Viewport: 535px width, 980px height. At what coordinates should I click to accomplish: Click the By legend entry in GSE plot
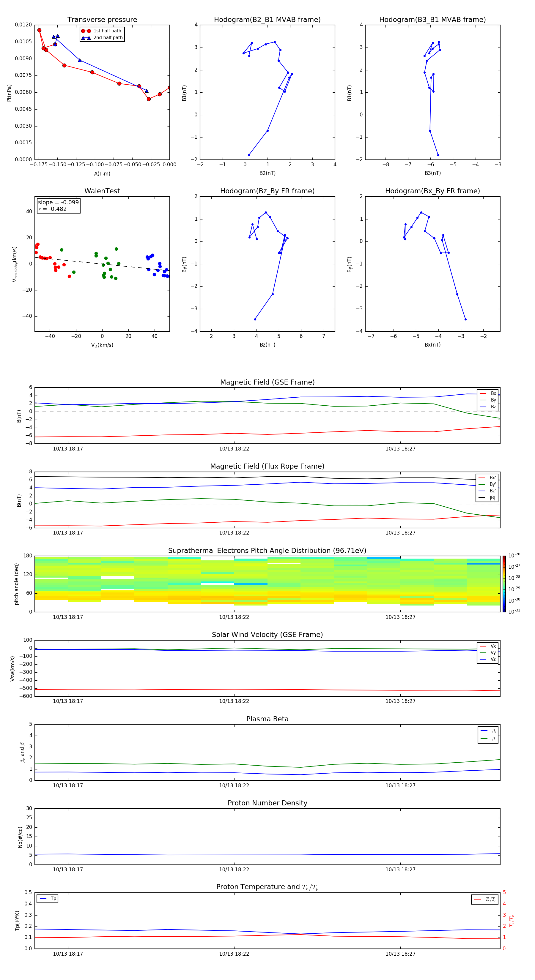488,400
